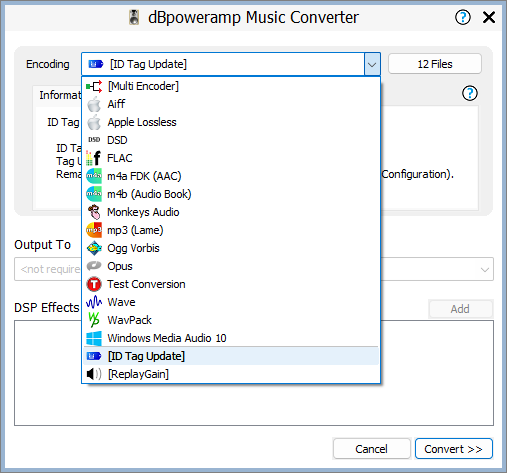Click the Ogg Vorbis fish icon
Viewport: 507px width, 473px height.
tap(94, 248)
